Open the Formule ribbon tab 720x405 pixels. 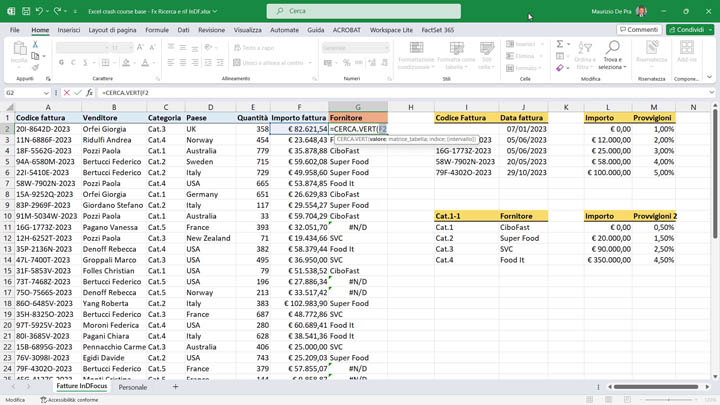click(x=157, y=30)
